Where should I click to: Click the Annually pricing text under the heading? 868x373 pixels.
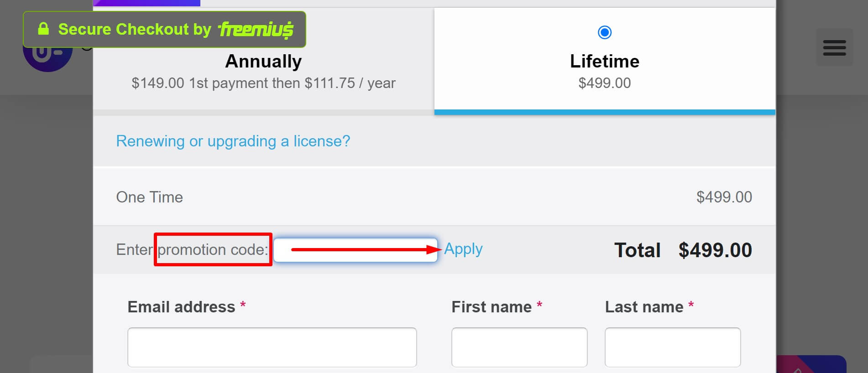point(263,83)
